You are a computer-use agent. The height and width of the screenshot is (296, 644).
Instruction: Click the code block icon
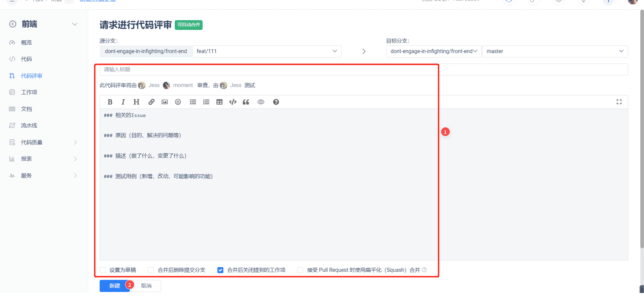(232, 102)
